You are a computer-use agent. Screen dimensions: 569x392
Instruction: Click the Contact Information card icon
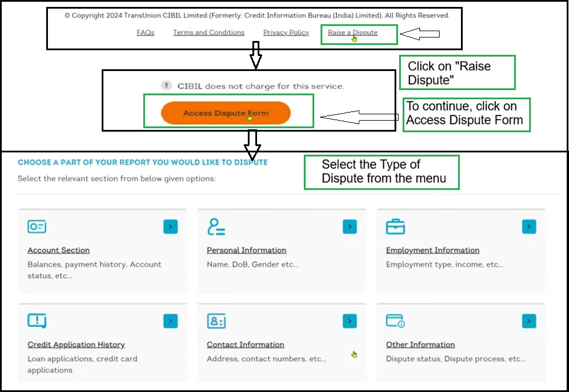(x=216, y=321)
